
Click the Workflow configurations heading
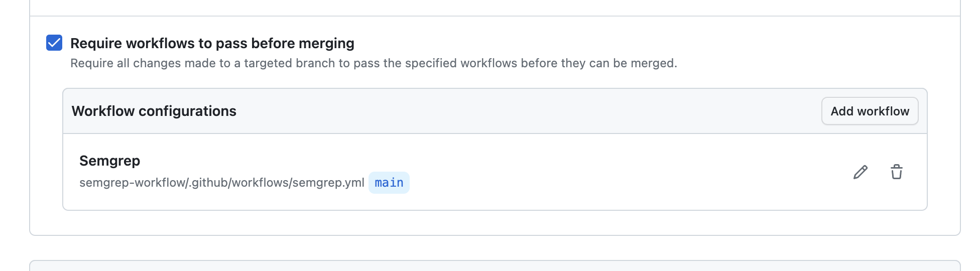pyautogui.click(x=154, y=111)
